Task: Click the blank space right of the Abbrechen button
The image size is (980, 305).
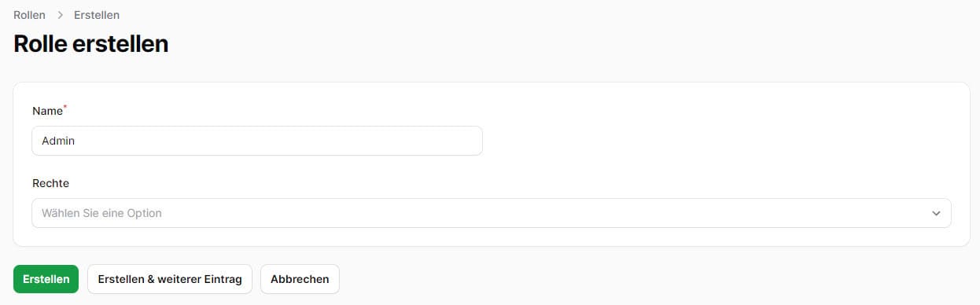Action: [x=653, y=279]
